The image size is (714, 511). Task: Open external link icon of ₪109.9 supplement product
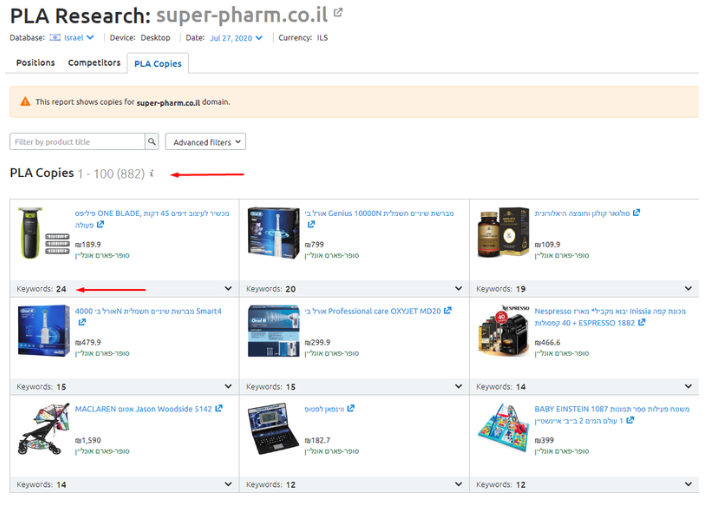tap(636, 212)
